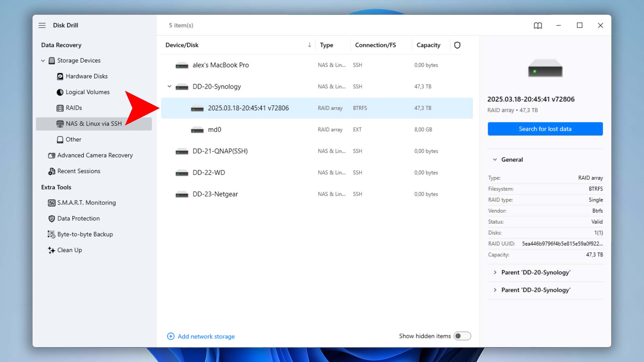The width and height of the screenshot is (644, 362).
Task: Click the Extra Tools section heading
Action: pyautogui.click(x=56, y=187)
